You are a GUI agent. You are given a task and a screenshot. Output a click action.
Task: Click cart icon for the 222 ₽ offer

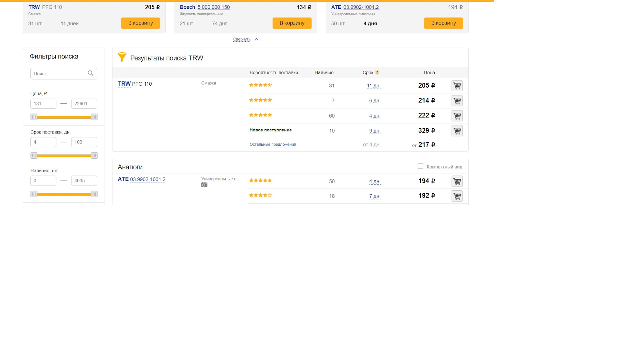pos(457,116)
